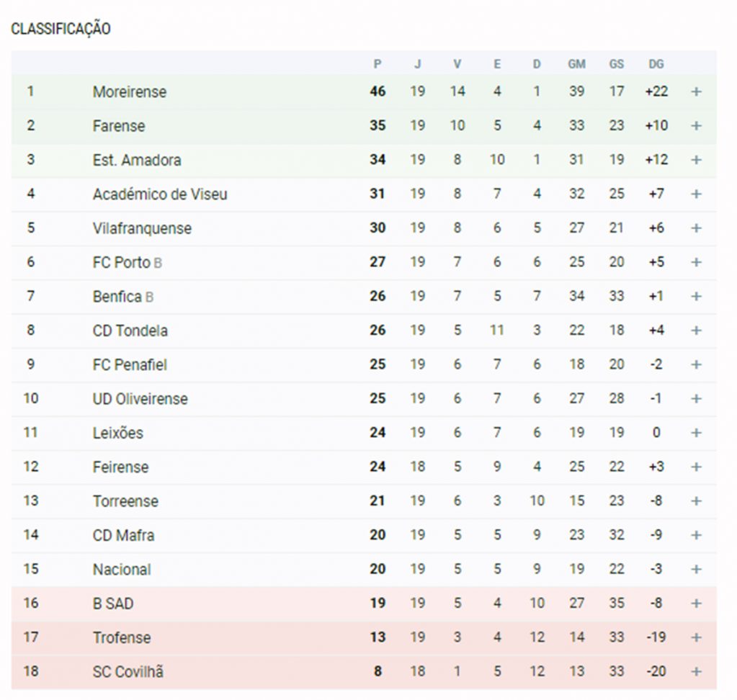Open the UD Oliveirense team link
This screenshot has width=737, height=700.
[140, 399]
